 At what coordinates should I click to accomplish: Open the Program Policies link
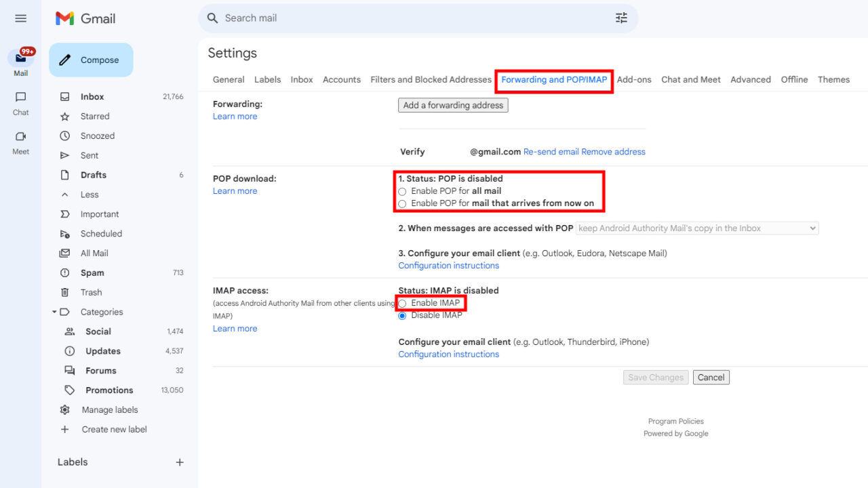[676, 422]
